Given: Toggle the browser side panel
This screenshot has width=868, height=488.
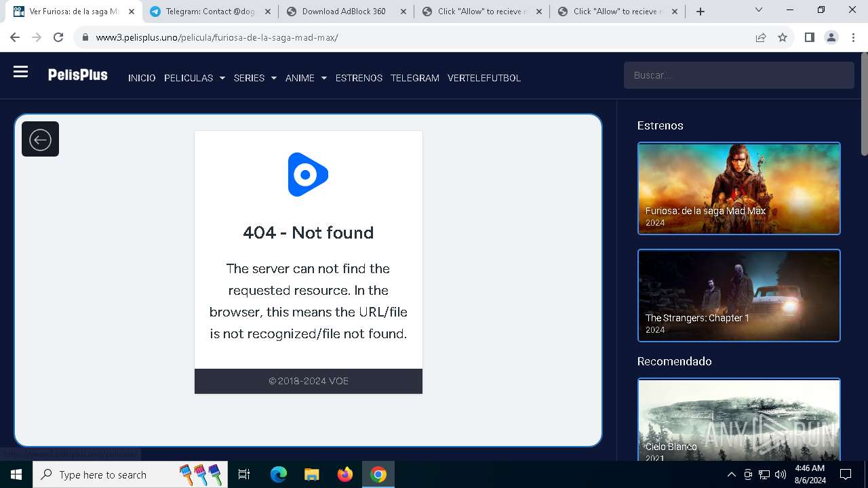Looking at the screenshot, I should 810,37.
